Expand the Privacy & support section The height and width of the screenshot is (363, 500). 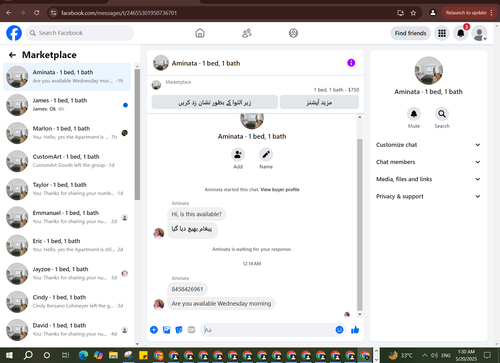tap(429, 196)
